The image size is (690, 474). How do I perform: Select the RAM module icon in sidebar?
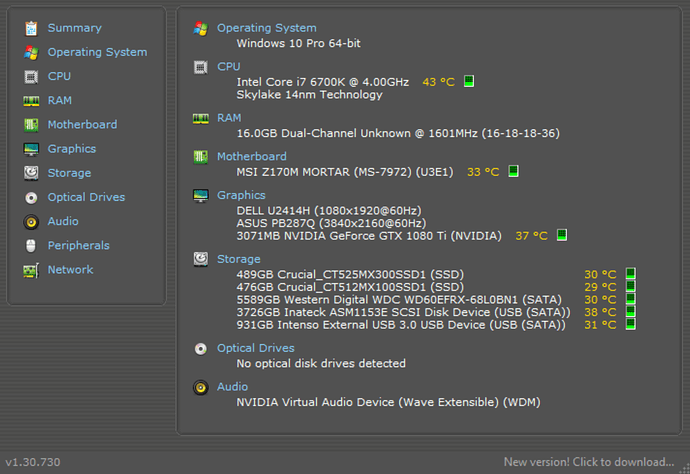pyautogui.click(x=31, y=101)
